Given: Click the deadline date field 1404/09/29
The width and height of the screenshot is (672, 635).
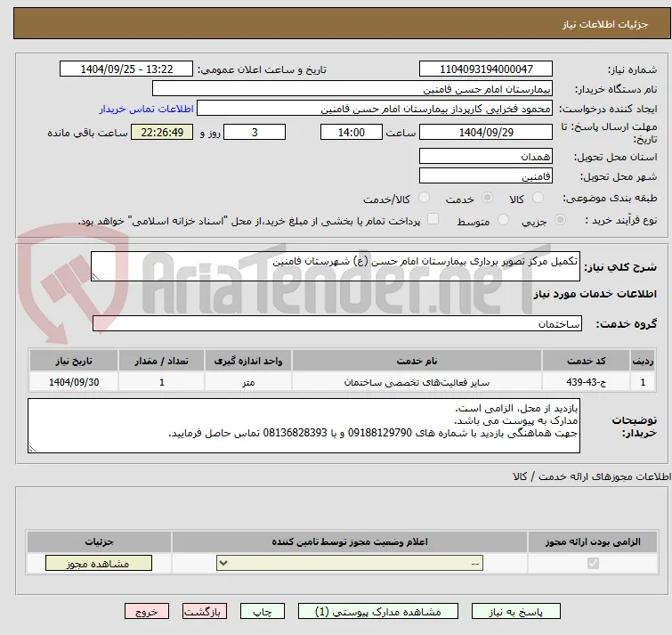Looking at the screenshot, I should [x=486, y=132].
